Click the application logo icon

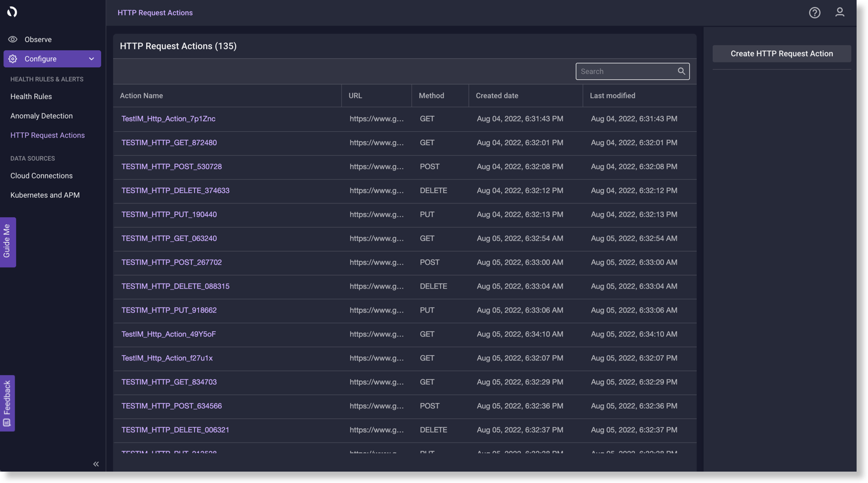(x=12, y=11)
